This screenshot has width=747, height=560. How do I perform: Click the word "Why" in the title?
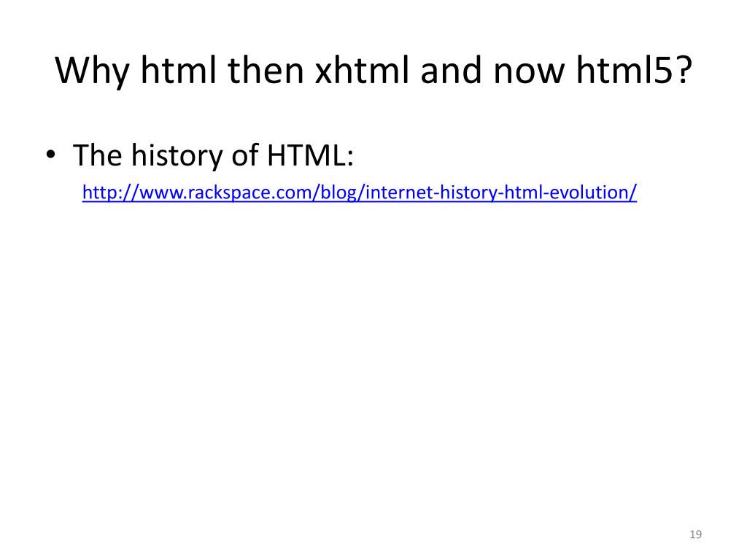(x=92, y=71)
